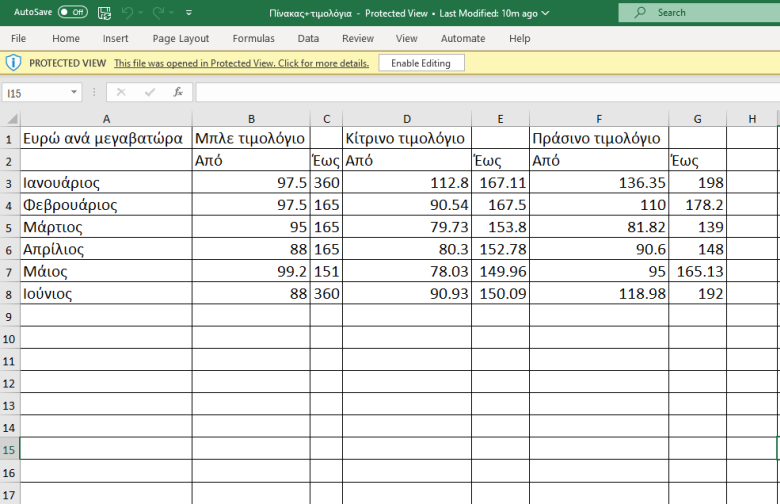Image resolution: width=780 pixels, height=504 pixels.
Task: Switch to the Page Layout tab
Action: (x=181, y=38)
